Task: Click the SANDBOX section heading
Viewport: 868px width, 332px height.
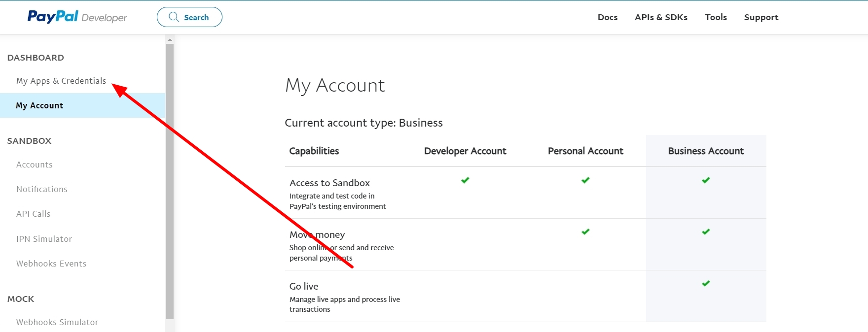Action: click(x=29, y=141)
